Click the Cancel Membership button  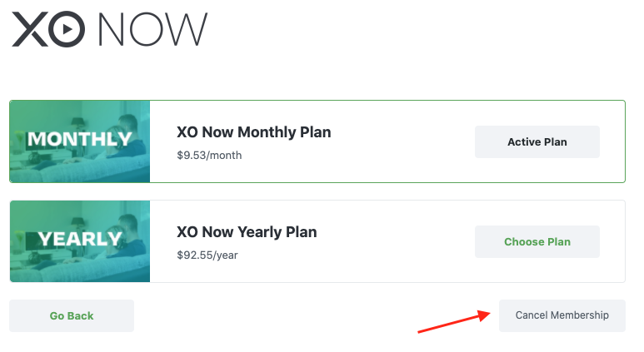point(562,315)
